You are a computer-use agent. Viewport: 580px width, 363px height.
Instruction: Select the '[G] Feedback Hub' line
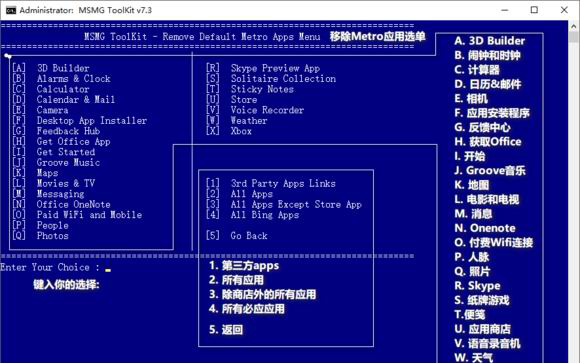(x=56, y=131)
